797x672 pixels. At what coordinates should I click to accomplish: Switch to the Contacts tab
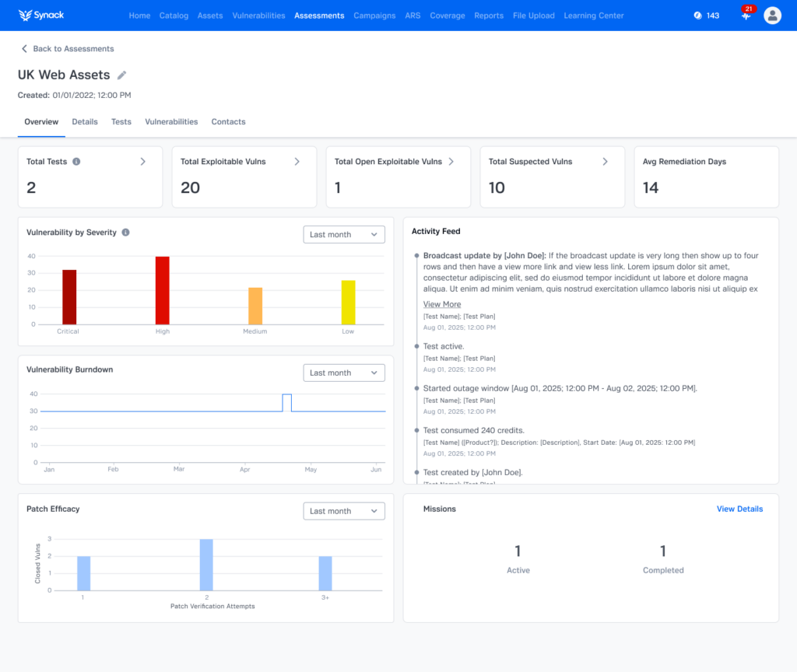pyautogui.click(x=228, y=122)
